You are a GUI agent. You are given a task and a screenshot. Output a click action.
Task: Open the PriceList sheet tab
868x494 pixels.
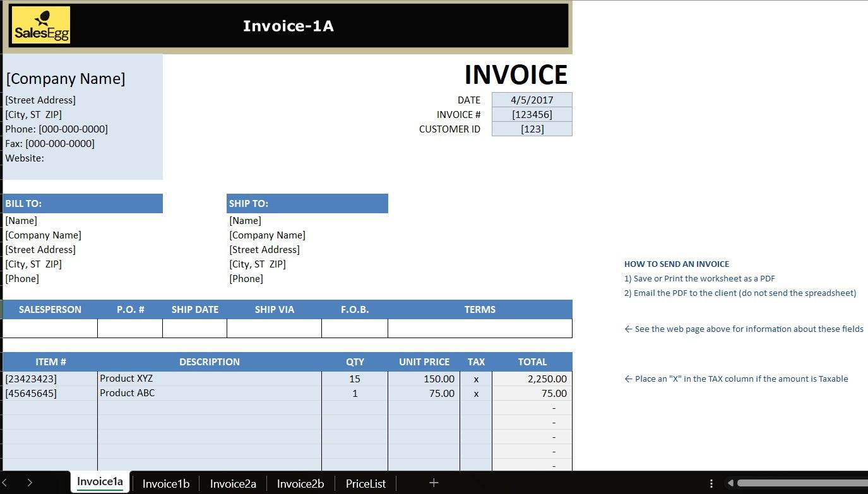[366, 483]
